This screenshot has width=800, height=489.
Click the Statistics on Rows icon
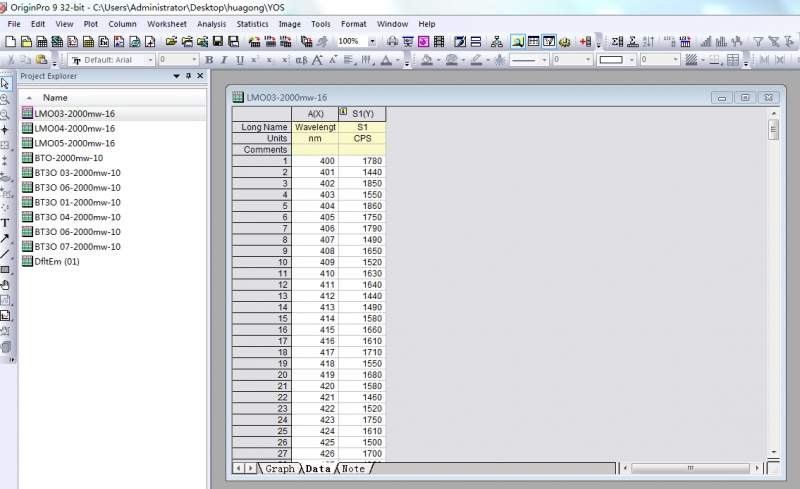tap(633, 41)
